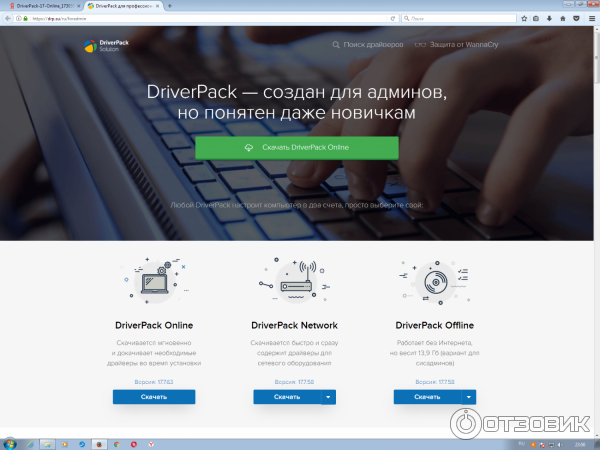Image resolution: width=600 pixels, height=450 pixels.
Task: Go to the browser home page icon
Action: pyautogui.click(x=563, y=18)
